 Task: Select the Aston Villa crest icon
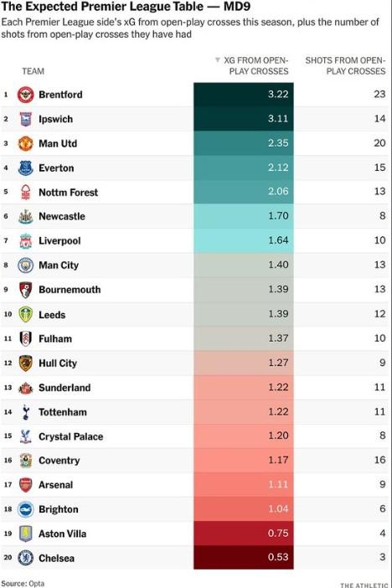click(25, 534)
